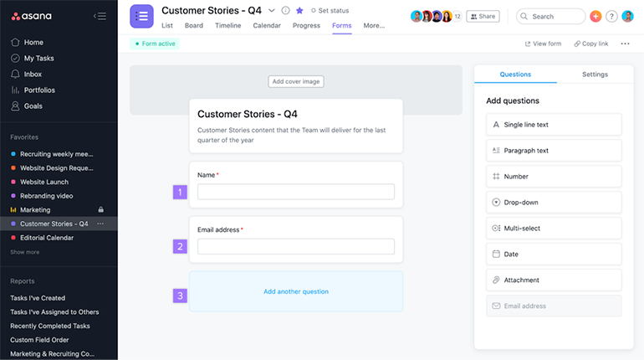Click the purple project list icon
The height and width of the screenshot is (360, 644).
click(x=141, y=16)
